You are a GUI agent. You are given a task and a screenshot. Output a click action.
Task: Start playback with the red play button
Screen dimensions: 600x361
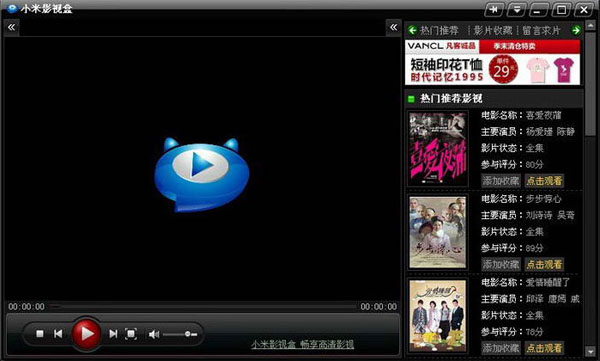tap(86, 333)
